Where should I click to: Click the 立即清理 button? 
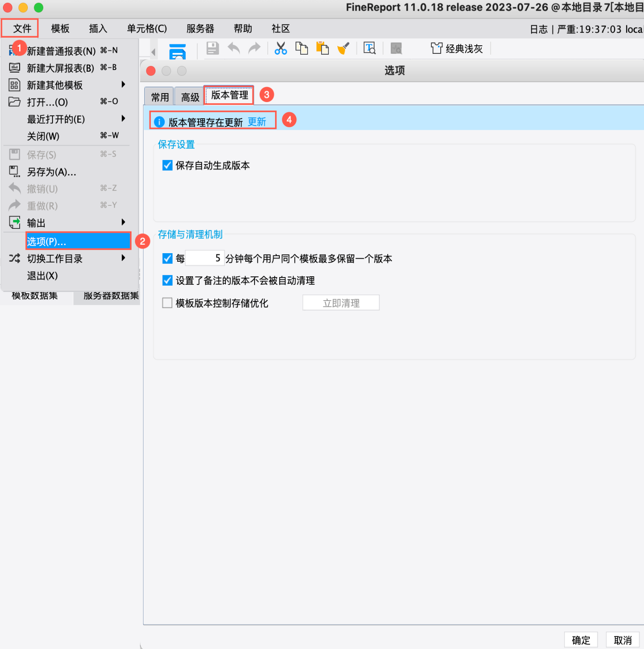(x=341, y=303)
